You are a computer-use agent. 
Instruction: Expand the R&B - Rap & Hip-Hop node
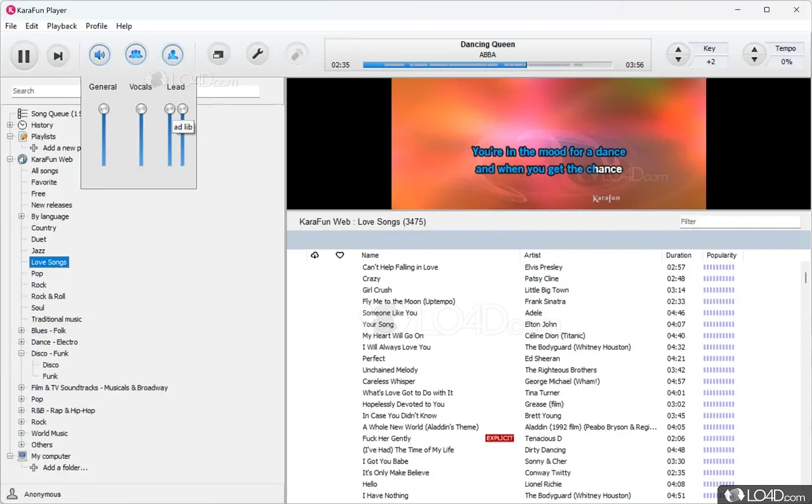(x=22, y=410)
